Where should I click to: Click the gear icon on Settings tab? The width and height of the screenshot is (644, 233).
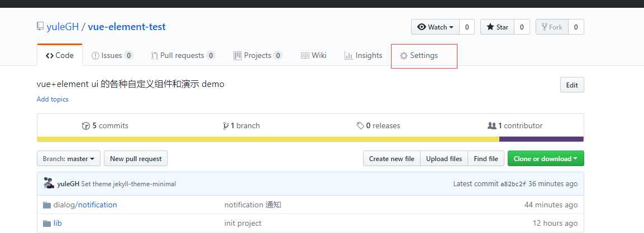404,56
